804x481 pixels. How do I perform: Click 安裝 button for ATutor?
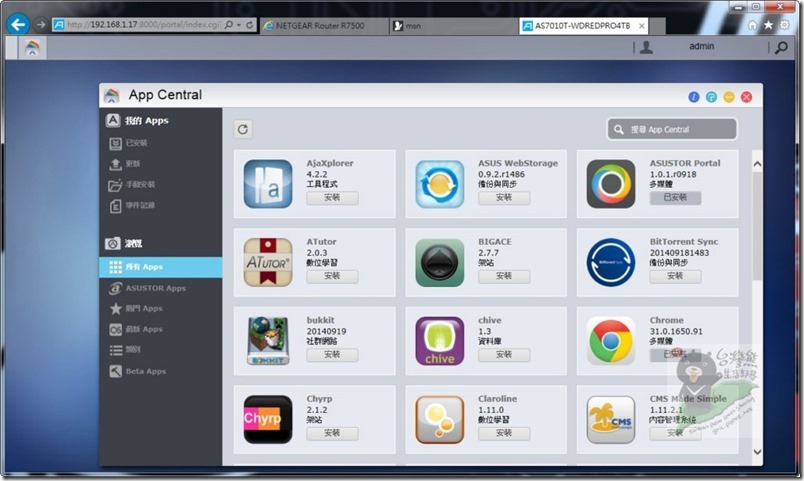tap(332, 276)
